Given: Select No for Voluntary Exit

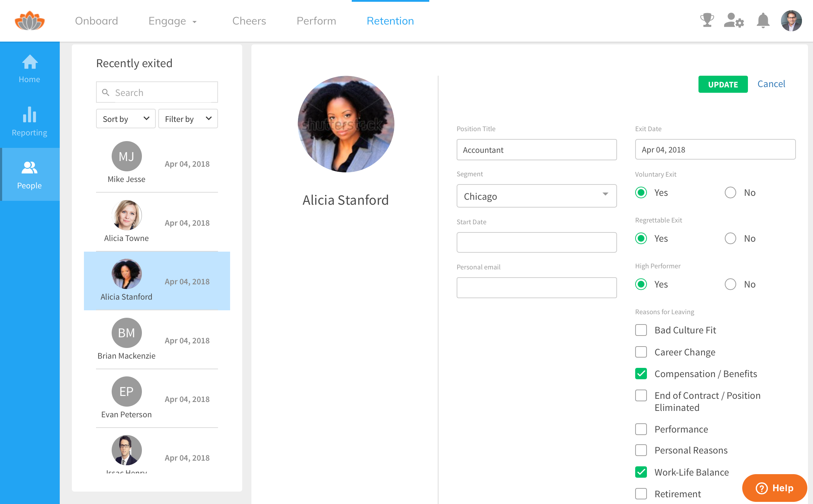Looking at the screenshot, I should (730, 193).
